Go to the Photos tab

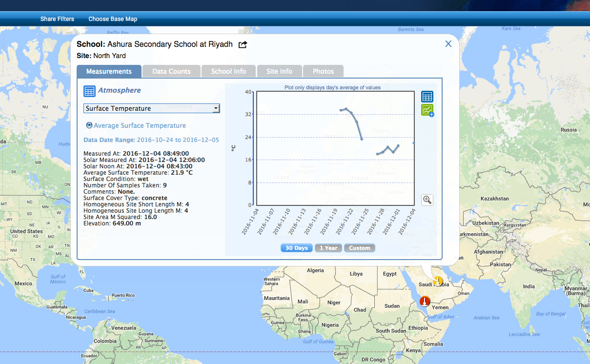click(323, 71)
